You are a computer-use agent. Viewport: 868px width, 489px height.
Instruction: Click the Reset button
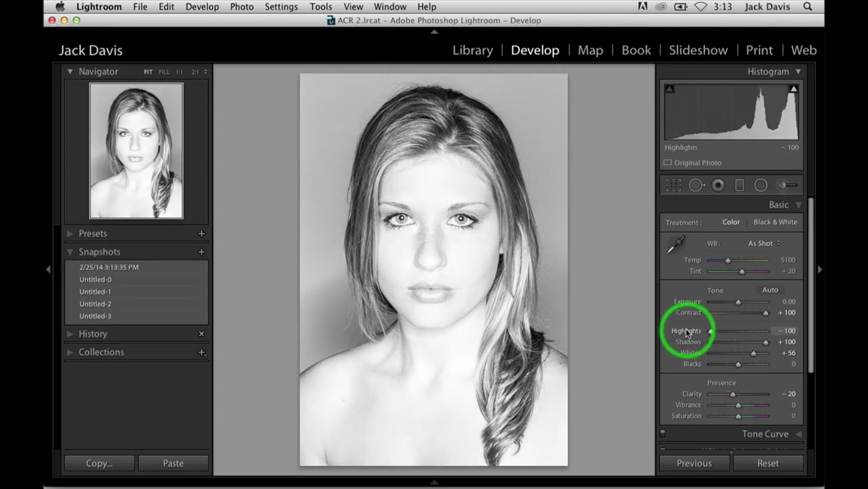coord(768,463)
